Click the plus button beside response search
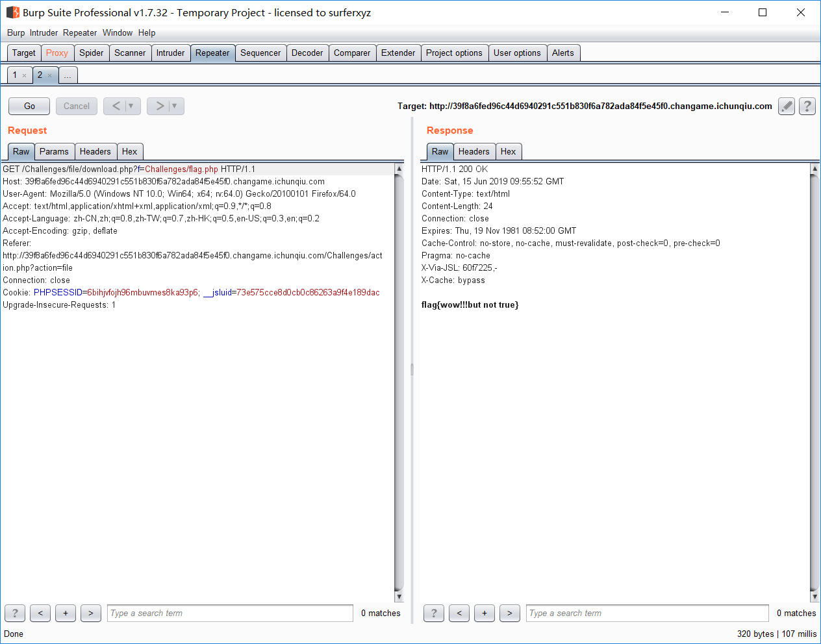This screenshot has width=821, height=644. [x=485, y=613]
